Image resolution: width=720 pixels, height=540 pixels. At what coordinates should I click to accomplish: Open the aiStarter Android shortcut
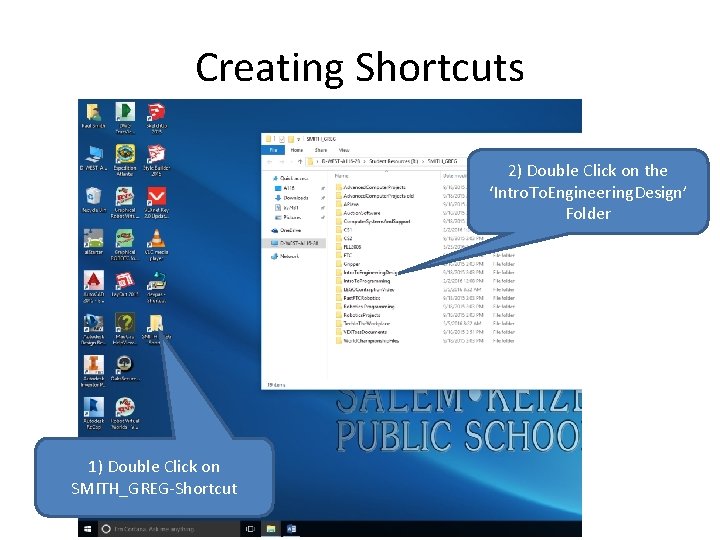point(94,242)
